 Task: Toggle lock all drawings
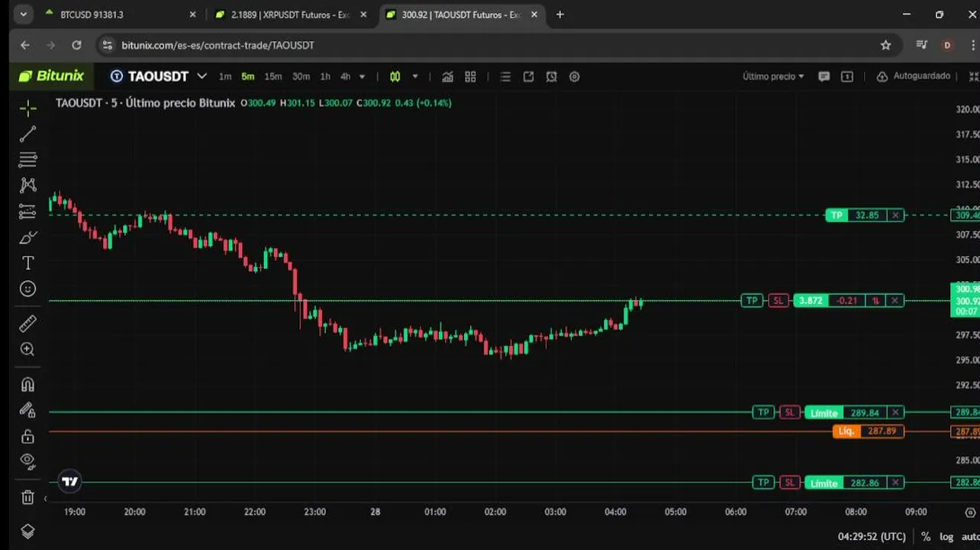pos(28,436)
